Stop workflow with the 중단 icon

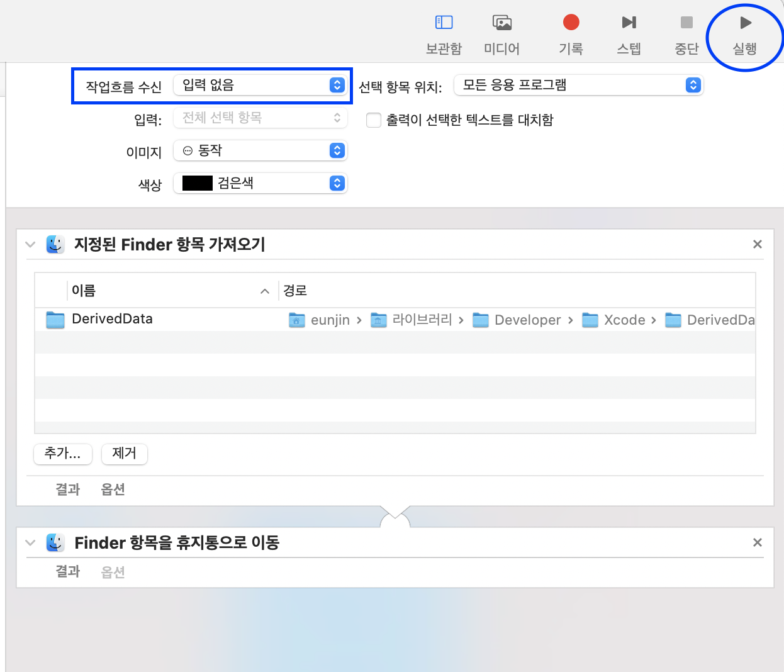[686, 23]
